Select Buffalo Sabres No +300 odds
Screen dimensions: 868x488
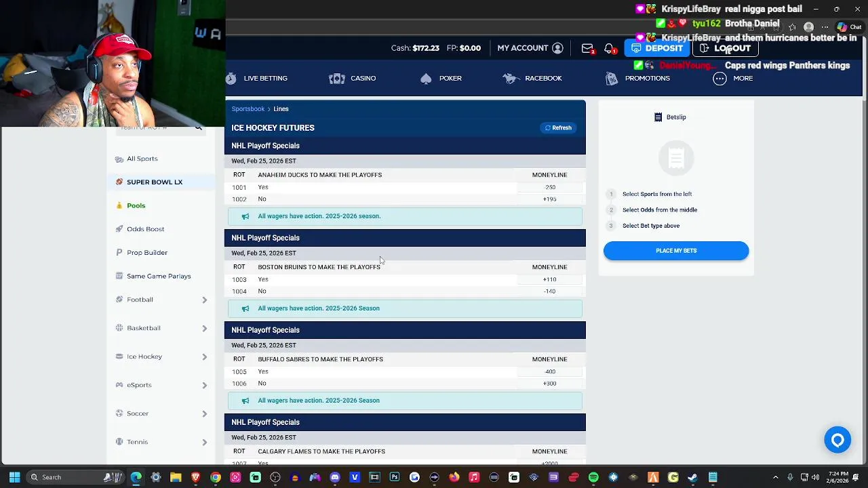point(550,384)
